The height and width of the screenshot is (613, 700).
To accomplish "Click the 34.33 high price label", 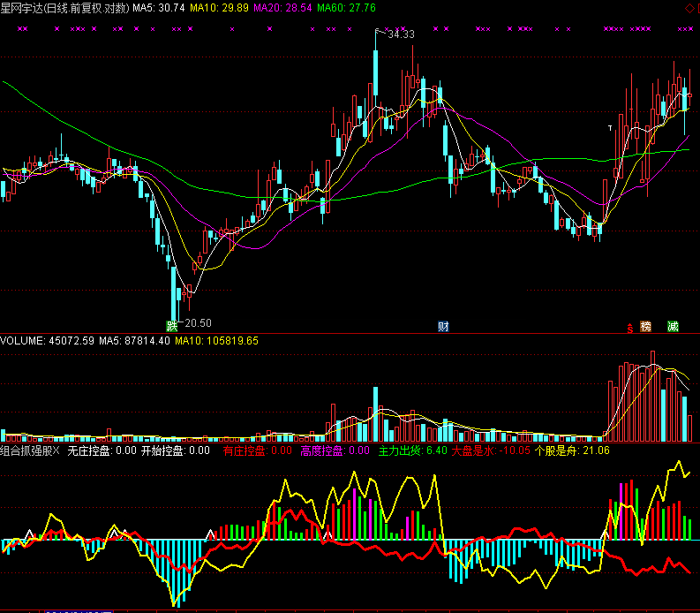I will 400,34.
